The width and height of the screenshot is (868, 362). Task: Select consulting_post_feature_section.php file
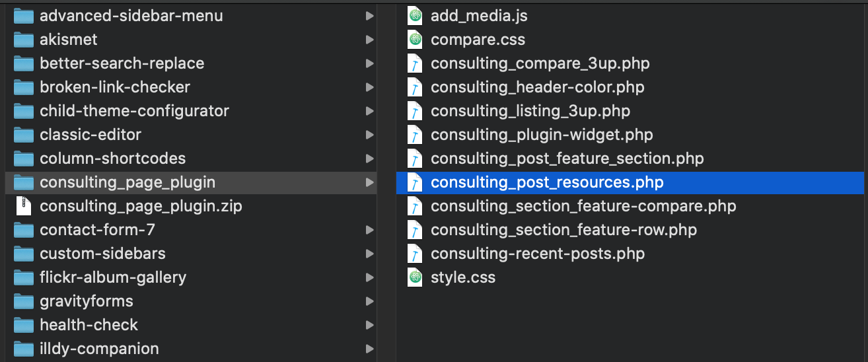pos(567,159)
